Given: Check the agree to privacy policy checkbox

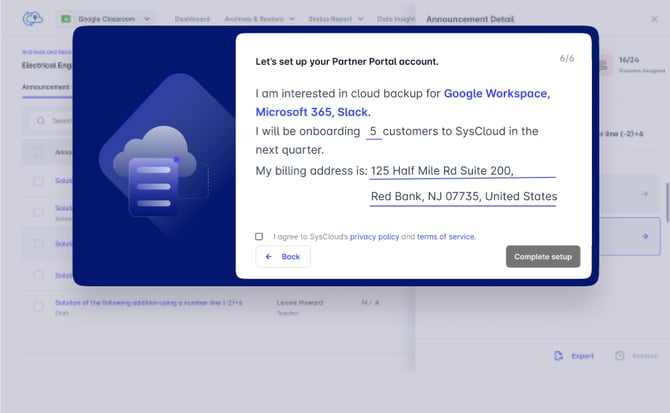Looking at the screenshot, I should pos(259,237).
